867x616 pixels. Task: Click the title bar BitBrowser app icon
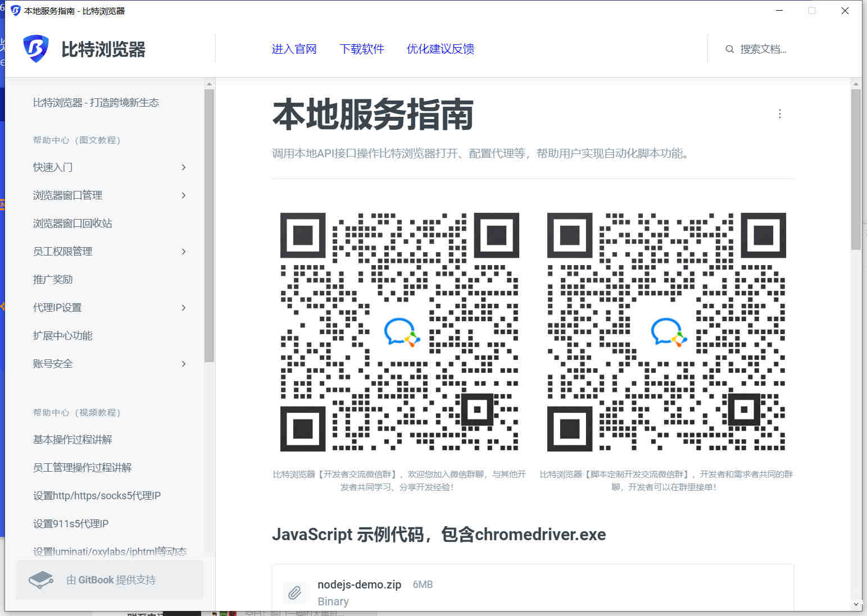click(x=16, y=11)
